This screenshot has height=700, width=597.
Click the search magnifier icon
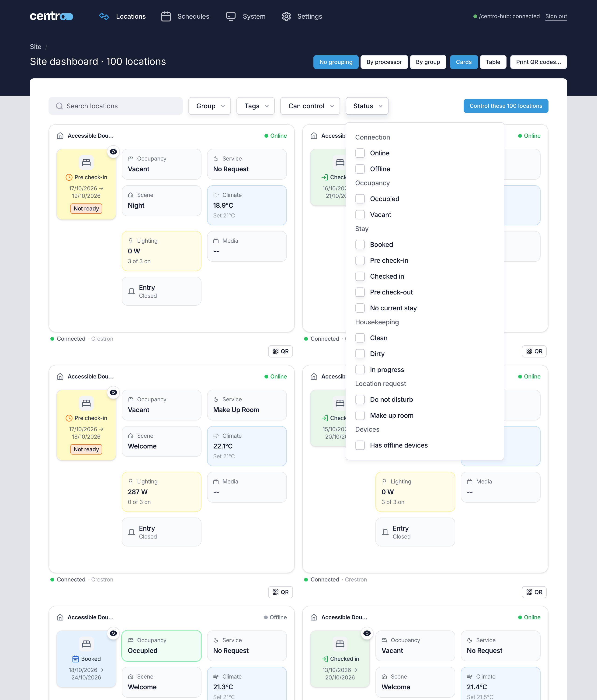(59, 106)
